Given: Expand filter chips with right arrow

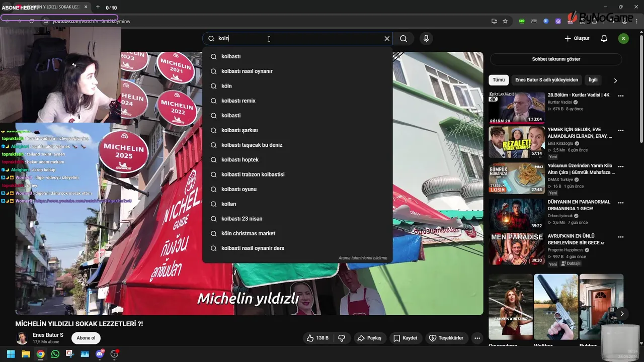Looking at the screenshot, I should coord(615,80).
